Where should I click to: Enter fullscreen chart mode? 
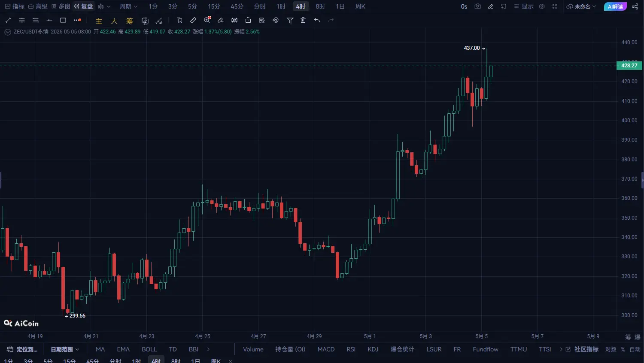coord(555,6)
